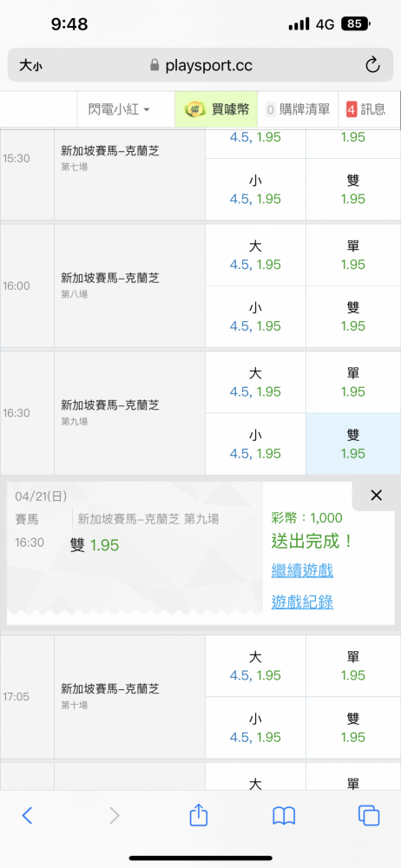Show all Safari tabs icon

tap(369, 815)
